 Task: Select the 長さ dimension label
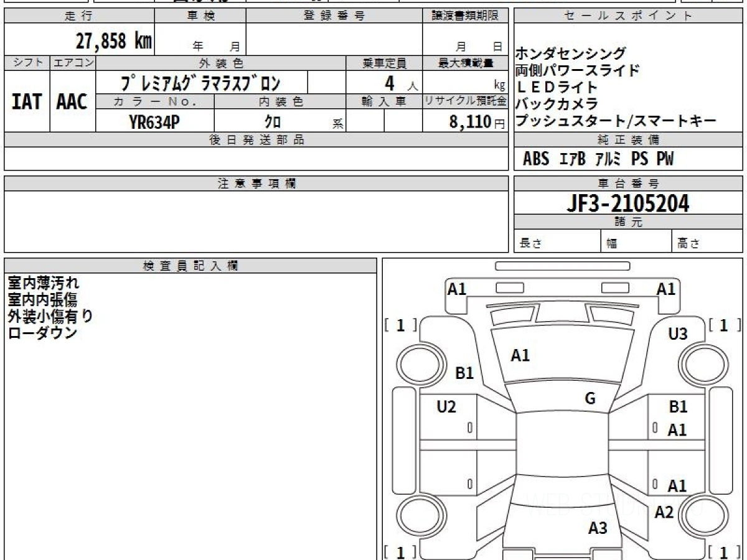(530, 244)
